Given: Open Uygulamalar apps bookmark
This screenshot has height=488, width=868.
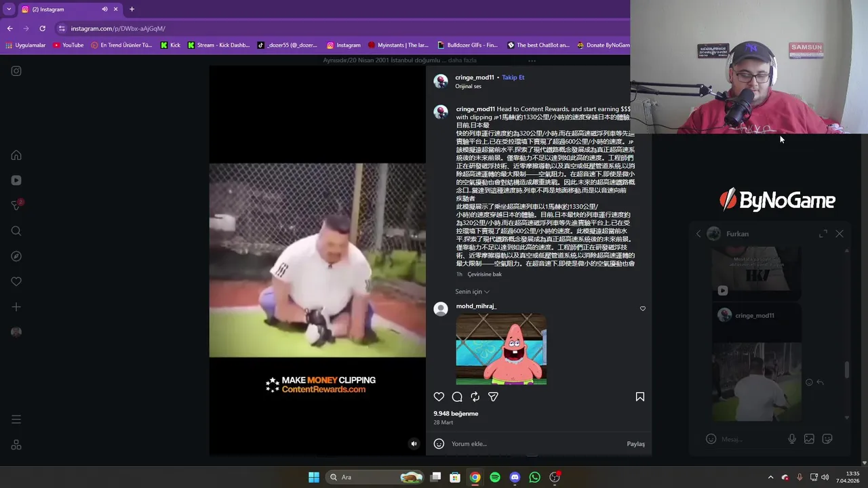Looking at the screenshot, I should 26,45.
